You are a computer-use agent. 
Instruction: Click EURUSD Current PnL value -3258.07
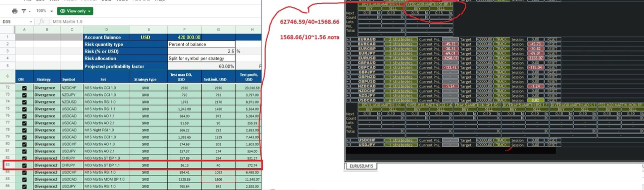[x=450, y=57]
